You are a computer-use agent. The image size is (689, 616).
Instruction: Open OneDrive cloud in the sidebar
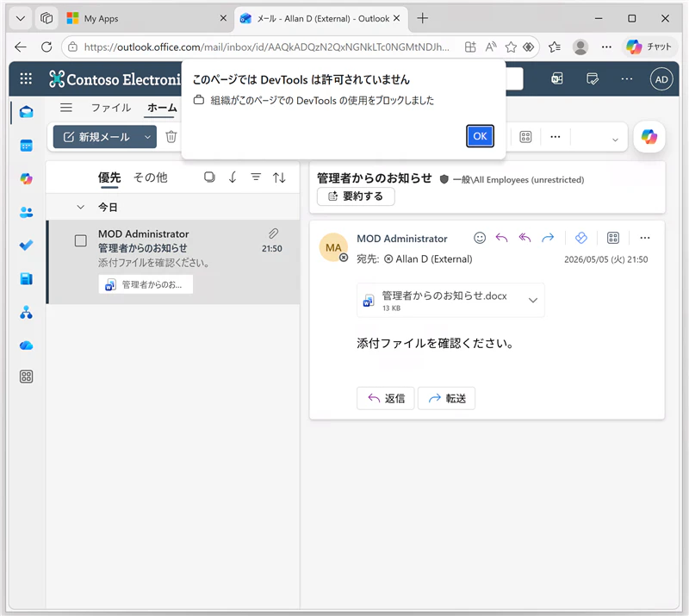pyautogui.click(x=27, y=345)
